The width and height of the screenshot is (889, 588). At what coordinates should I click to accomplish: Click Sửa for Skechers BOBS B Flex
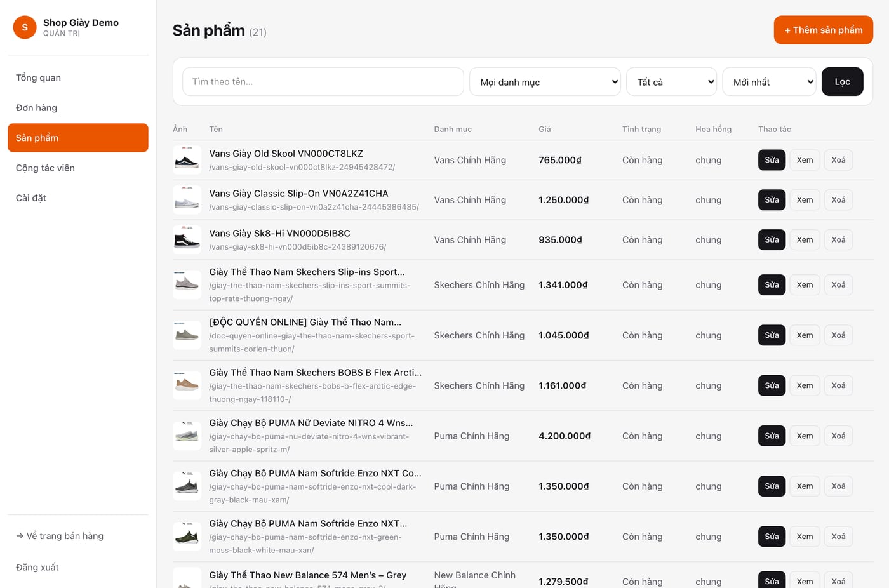(x=772, y=385)
